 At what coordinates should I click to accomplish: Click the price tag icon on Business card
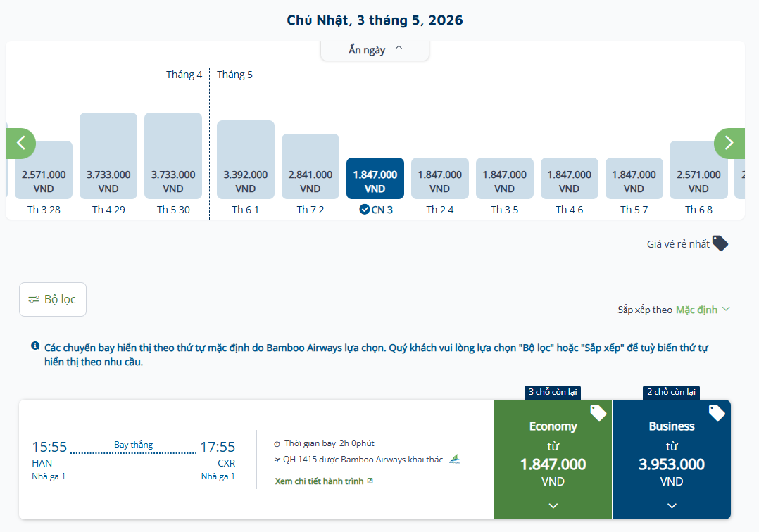(x=716, y=413)
